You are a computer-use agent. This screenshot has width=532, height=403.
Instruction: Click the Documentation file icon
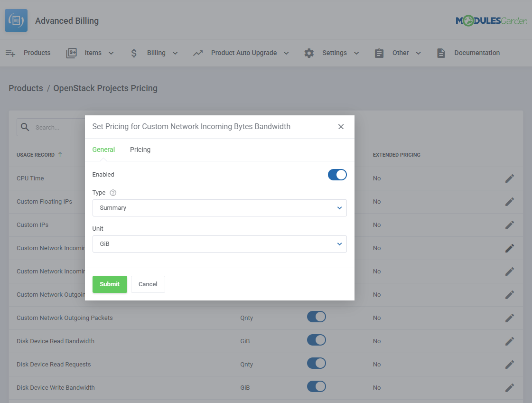(441, 53)
